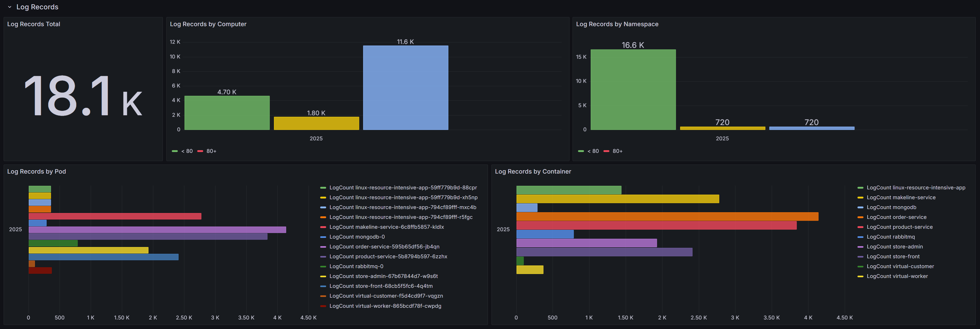
Task: Click color swatch for virtual-worker-865bcdf78f-cwpdg
Action: tap(323, 306)
